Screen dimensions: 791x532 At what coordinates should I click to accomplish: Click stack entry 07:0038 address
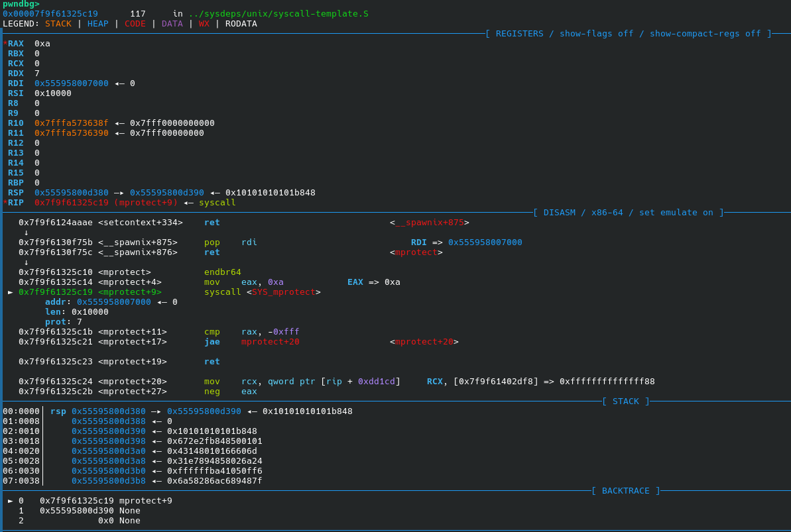pos(109,481)
